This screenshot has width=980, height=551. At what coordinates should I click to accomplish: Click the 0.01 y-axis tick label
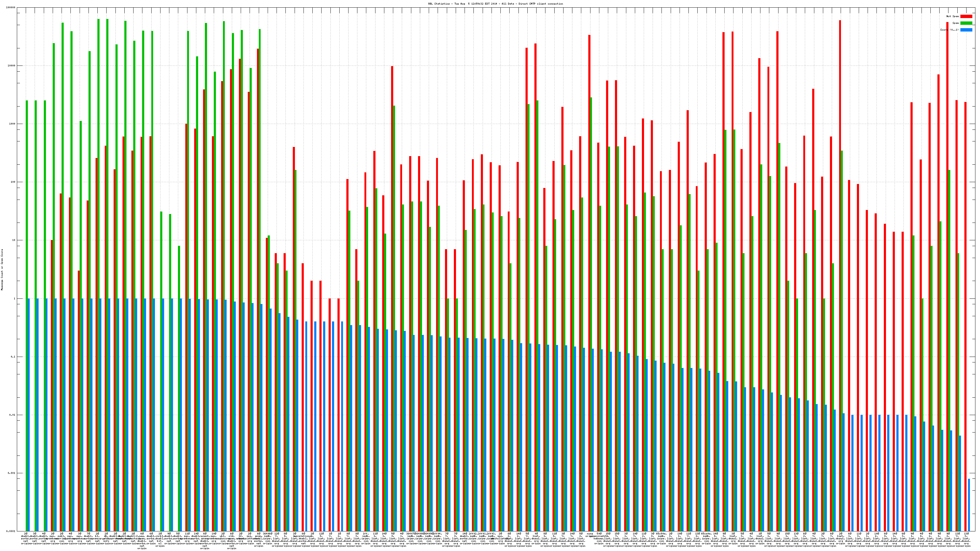(13, 415)
